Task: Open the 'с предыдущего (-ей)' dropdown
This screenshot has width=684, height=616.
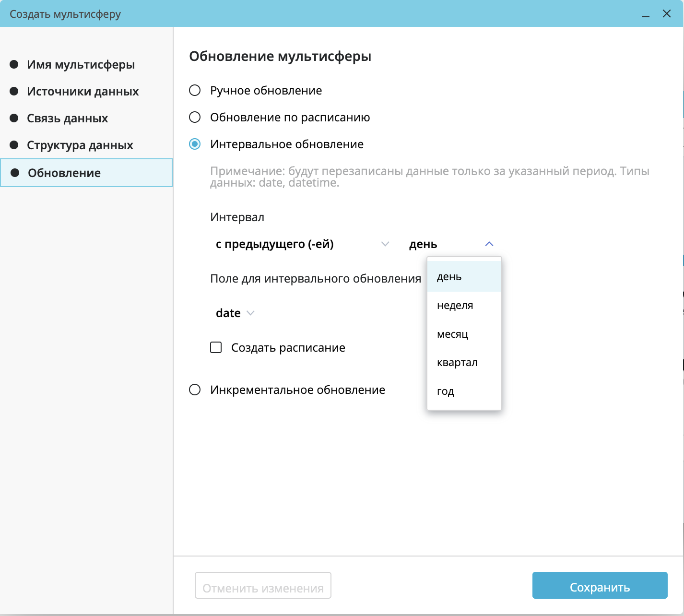Action: [302, 244]
